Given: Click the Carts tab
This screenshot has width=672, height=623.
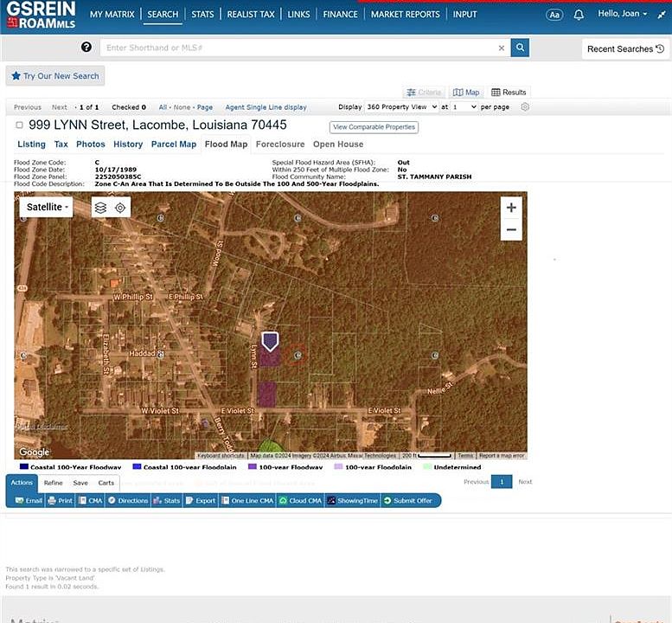Looking at the screenshot, I should (106, 483).
